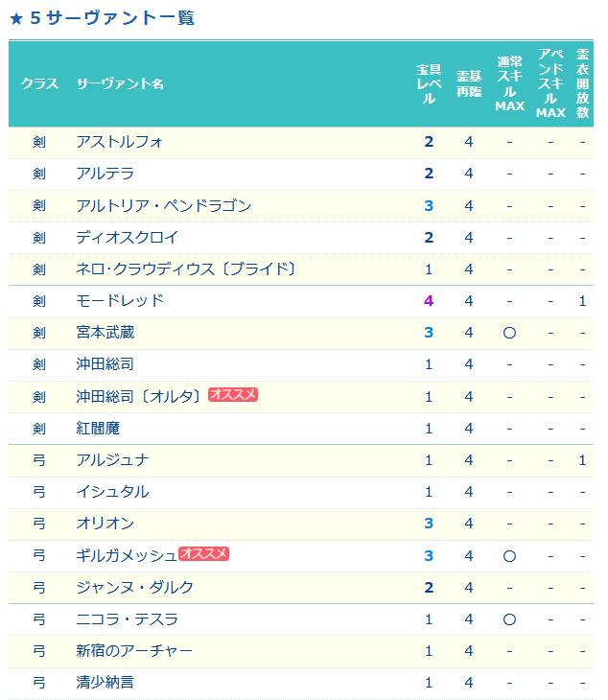Click the オススメ badge next to 沖田総司〔オルタ〕
This screenshot has height=700, width=608.
(233, 395)
